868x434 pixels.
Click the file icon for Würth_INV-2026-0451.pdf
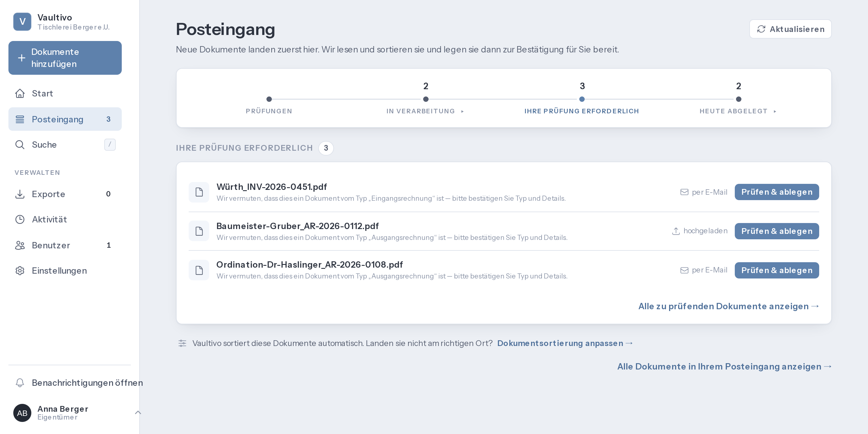[199, 192]
